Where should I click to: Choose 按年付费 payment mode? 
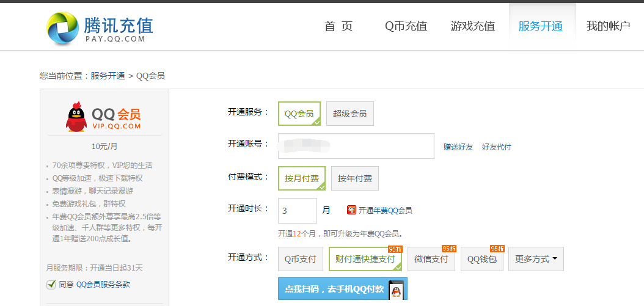pyautogui.click(x=355, y=178)
